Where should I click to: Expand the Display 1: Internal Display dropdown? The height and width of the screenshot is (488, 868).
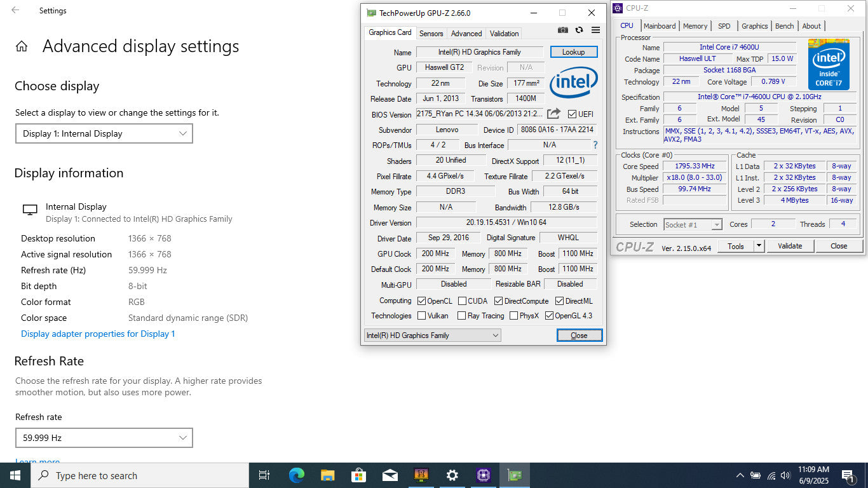coord(104,133)
